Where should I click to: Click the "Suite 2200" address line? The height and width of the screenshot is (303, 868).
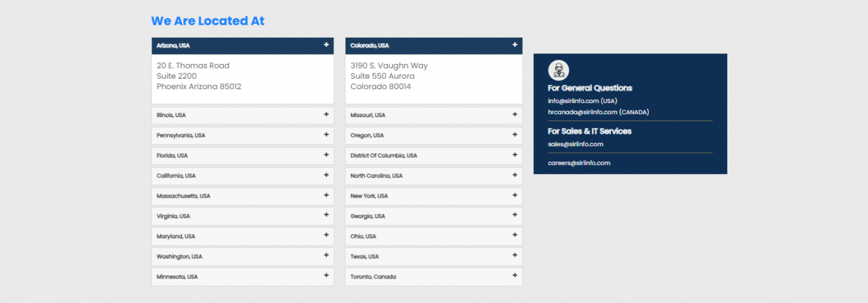click(x=176, y=76)
